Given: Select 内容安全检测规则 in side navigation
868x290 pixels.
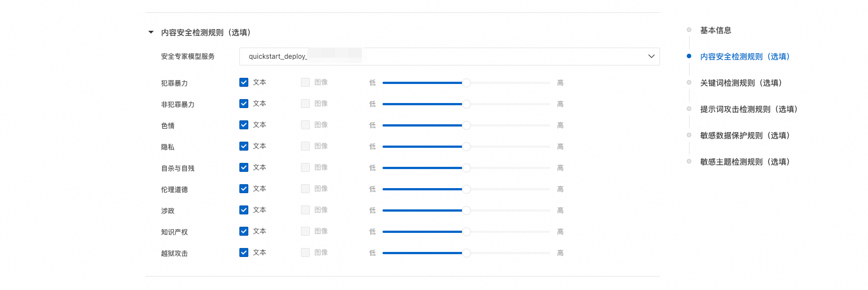Looking at the screenshot, I should 744,57.
